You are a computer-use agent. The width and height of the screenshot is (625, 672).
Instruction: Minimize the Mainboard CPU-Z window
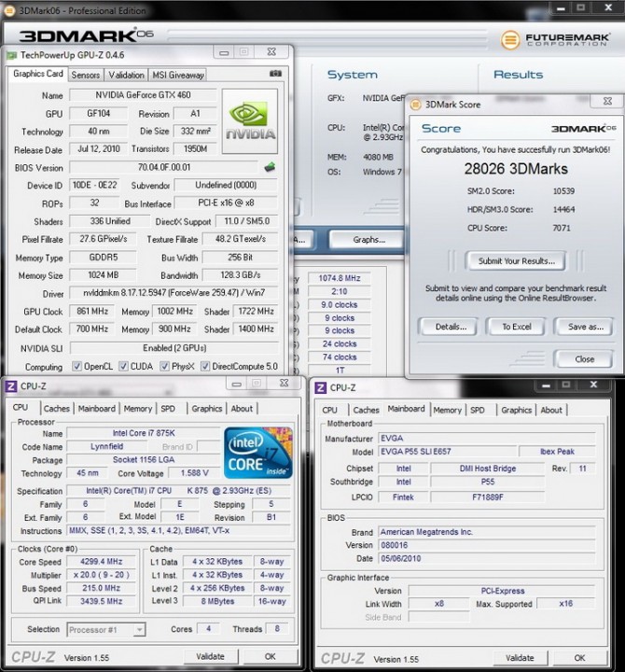click(546, 385)
